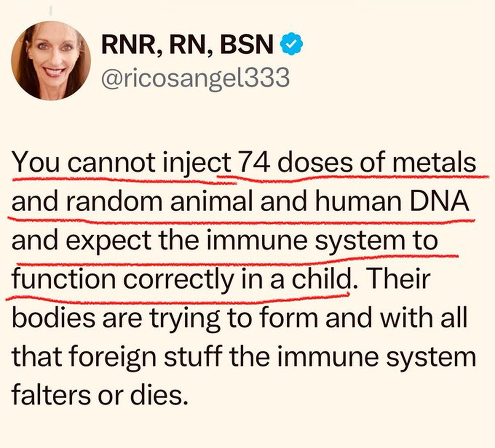Click the blue verified checkmark badge
This screenshot has height=448, width=495.
pos(292,45)
